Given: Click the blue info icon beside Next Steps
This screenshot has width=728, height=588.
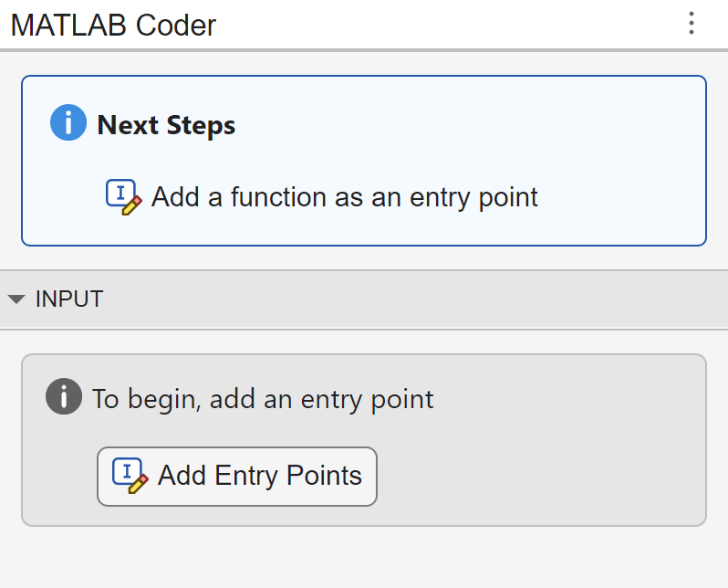Looking at the screenshot, I should point(68,123).
